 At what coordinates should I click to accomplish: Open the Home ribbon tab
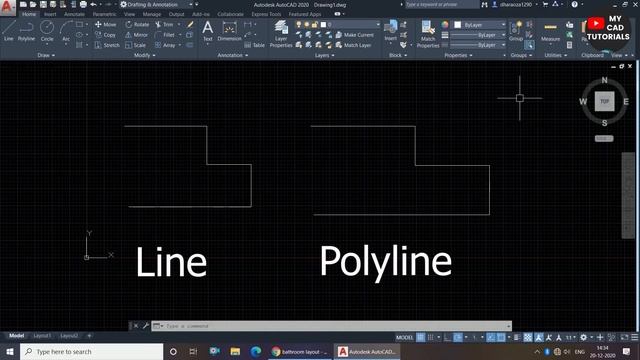tap(29, 14)
